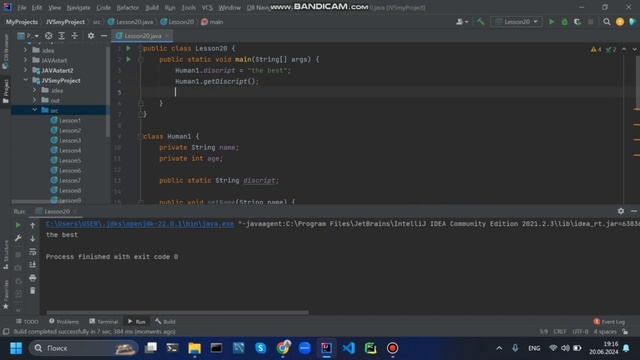640x360 pixels.
Task: Open the Refactor menu
Action: pos(127,7)
